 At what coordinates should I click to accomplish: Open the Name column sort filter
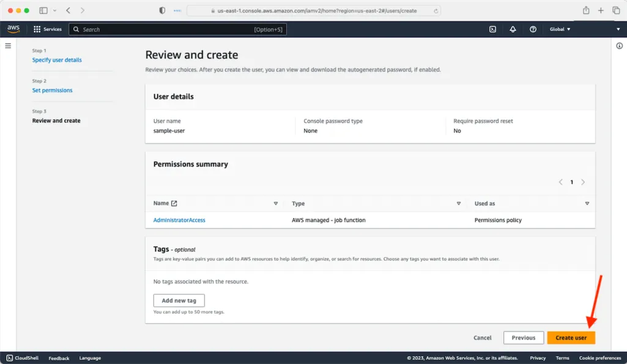coord(276,203)
